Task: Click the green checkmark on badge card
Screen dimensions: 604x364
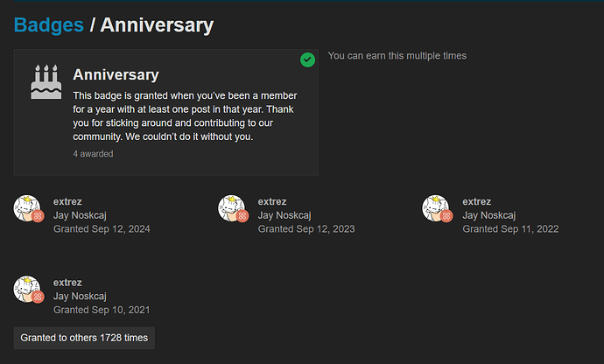Action: click(307, 59)
